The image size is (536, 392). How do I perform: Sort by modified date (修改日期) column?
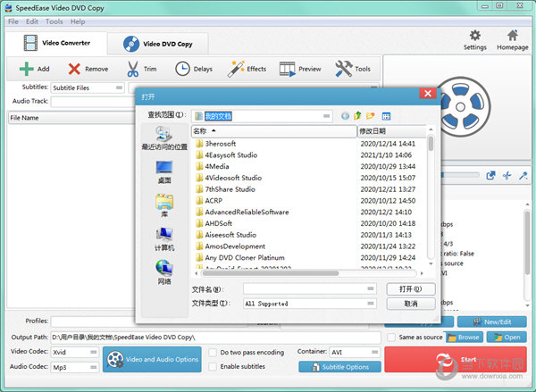point(392,131)
